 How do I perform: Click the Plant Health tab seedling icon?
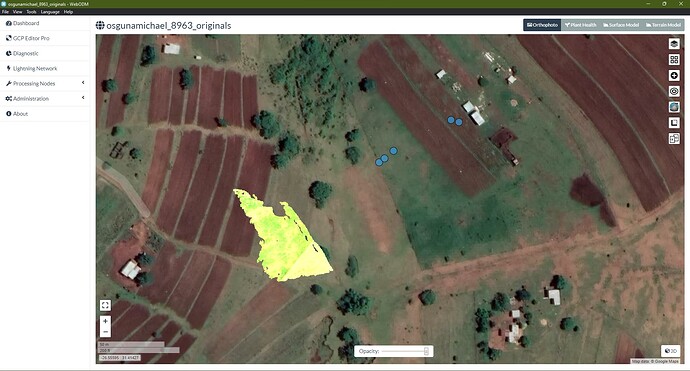[567, 25]
